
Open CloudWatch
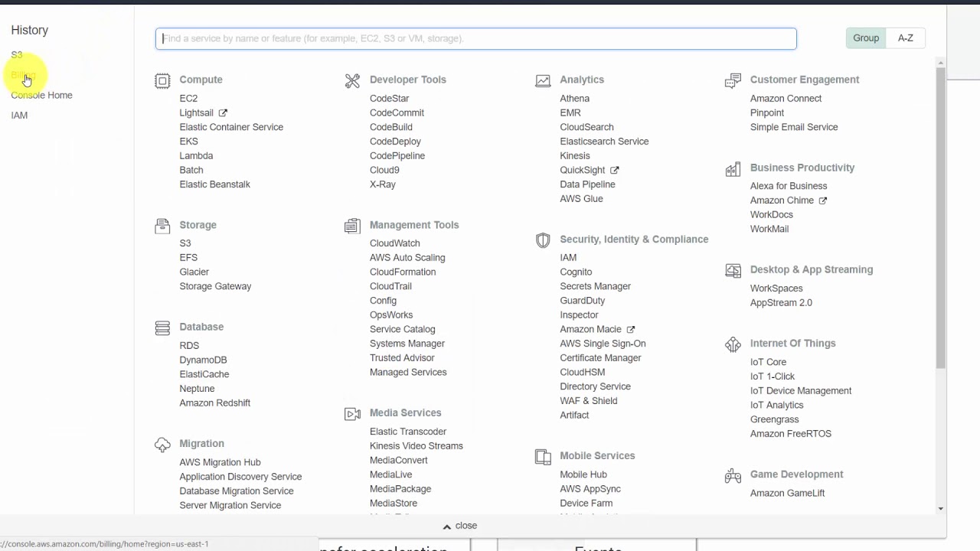[x=394, y=243]
